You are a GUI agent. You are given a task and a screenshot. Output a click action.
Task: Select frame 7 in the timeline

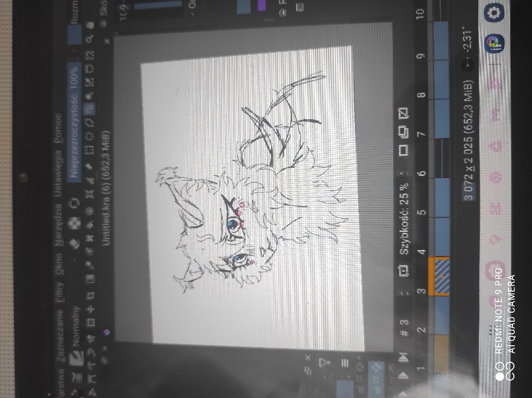[441, 134]
